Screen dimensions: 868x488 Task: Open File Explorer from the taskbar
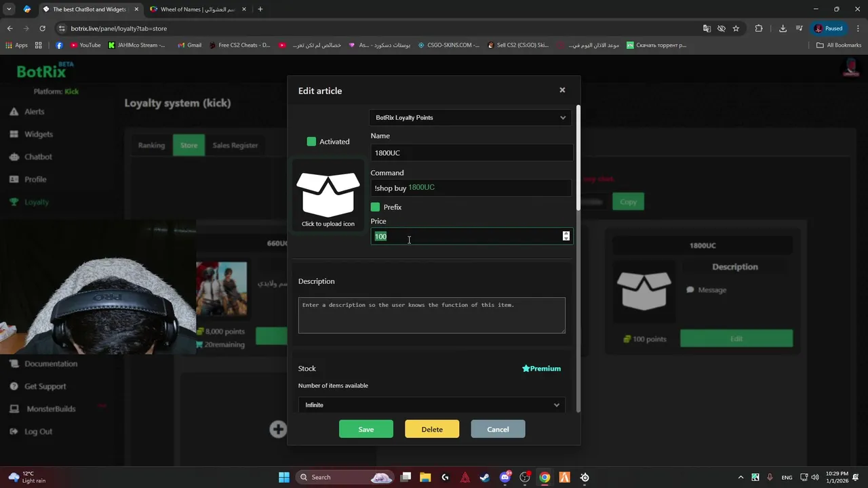click(425, 477)
